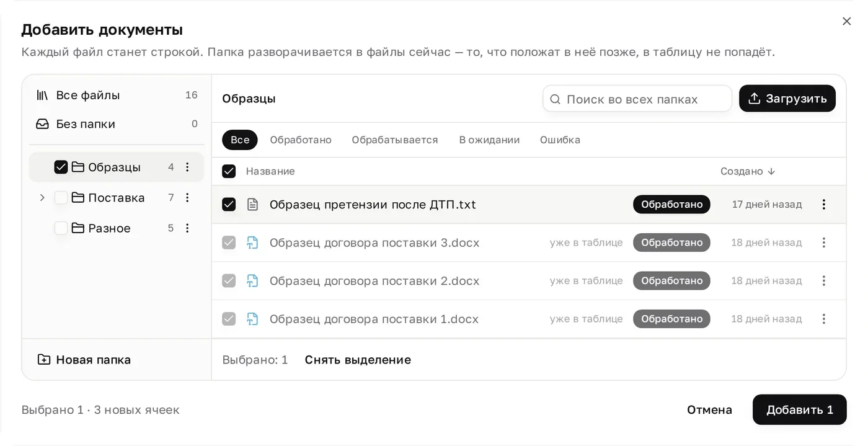
Task: Select the Образцы folder row
Action: 117,167
